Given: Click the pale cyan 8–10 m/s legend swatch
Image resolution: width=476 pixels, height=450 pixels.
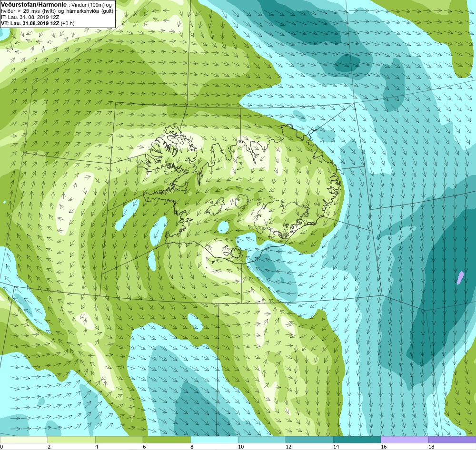Looking at the screenshot, I should tap(214, 440).
